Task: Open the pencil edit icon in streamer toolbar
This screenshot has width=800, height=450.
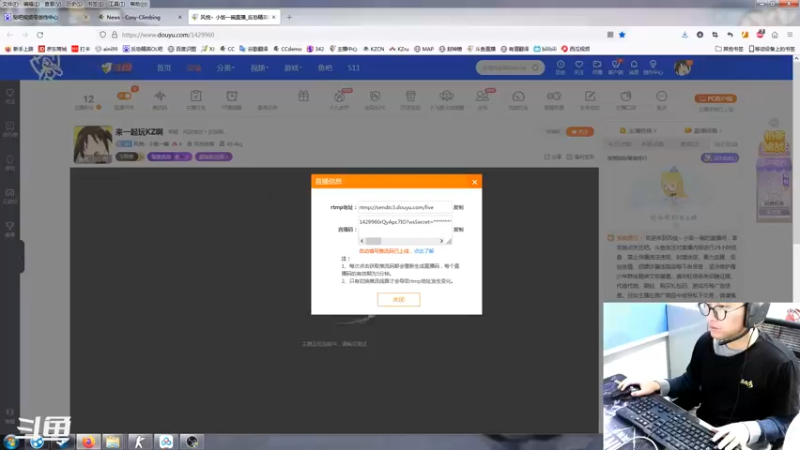Action: point(590,96)
